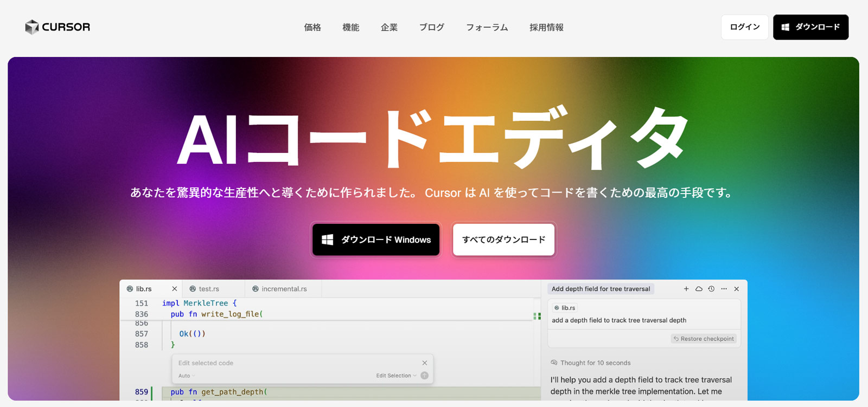Image resolution: width=868 pixels, height=407 pixels.
Task: Click the lib.rs context chip in chat
Action: pyautogui.click(x=565, y=308)
